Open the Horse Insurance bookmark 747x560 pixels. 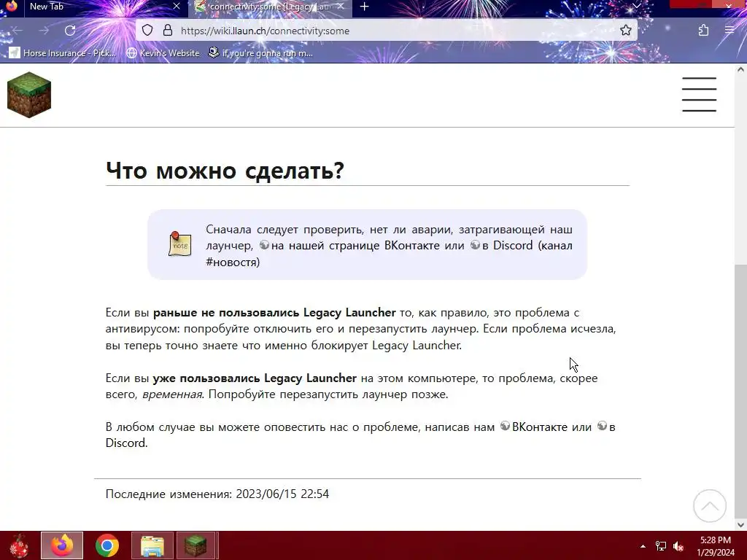[x=63, y=52]
